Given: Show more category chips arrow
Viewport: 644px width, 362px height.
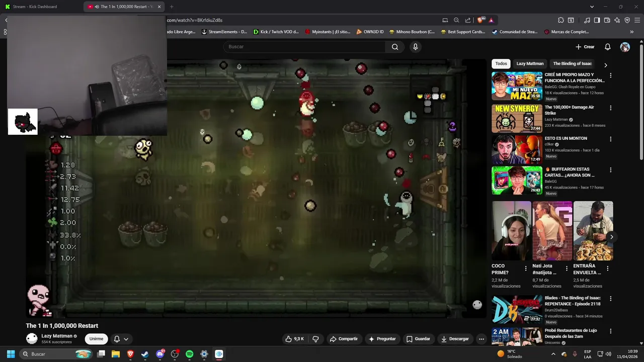Looking at the screenshot, I should pos(605,65).
